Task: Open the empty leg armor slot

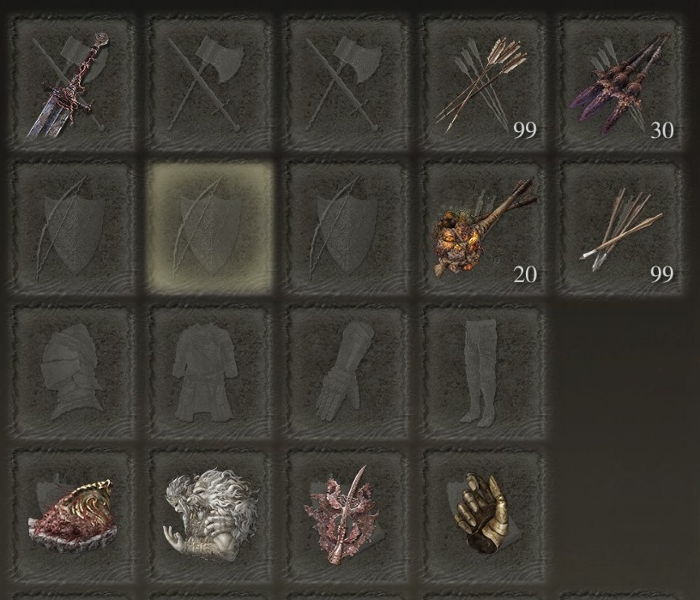Action: click(484, 372)
